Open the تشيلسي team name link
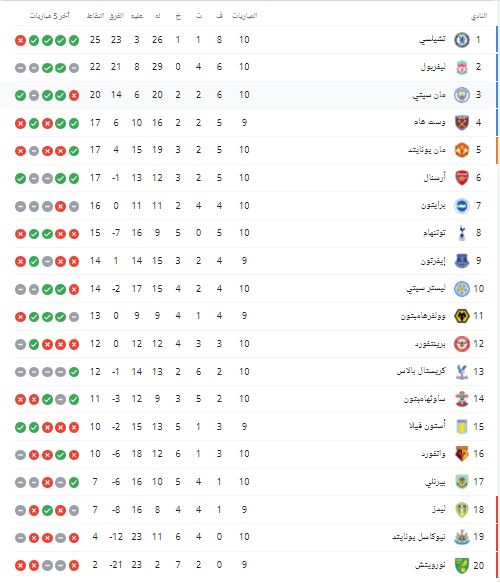Image resolution: width=500 pixels, height=583 pixels. tap(432, 39)
